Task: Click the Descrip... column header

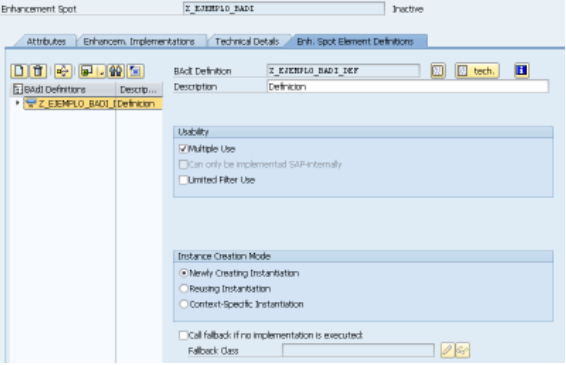Action: [x=139, y=90]
